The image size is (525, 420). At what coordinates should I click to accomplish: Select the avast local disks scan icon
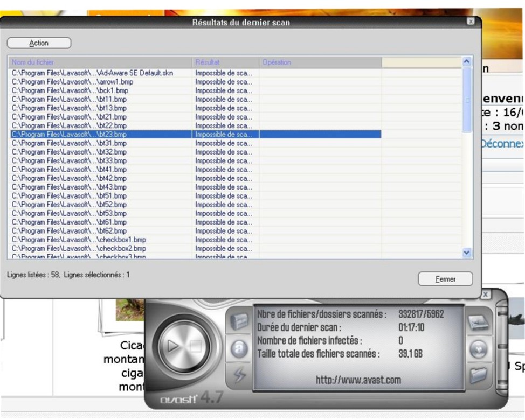click(x=478, y=323)
